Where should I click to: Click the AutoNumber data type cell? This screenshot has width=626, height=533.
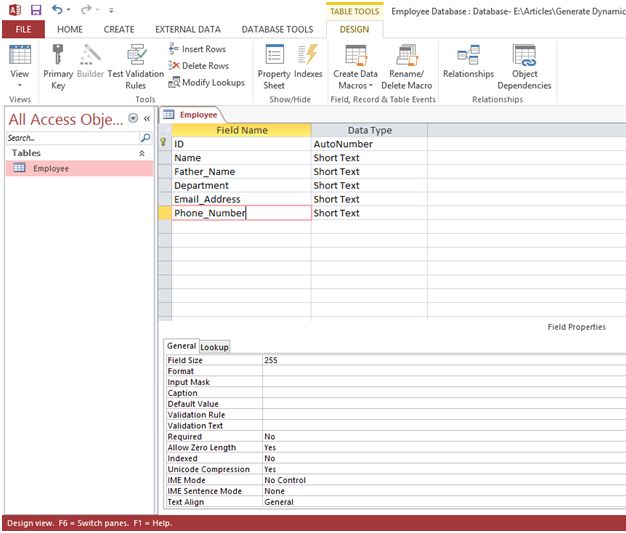click(369, 144)
